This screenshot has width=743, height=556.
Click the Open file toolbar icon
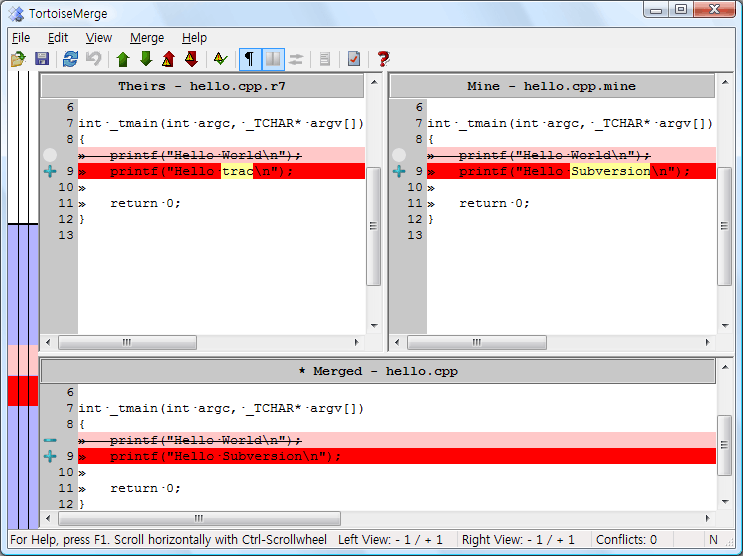pyautogui.click(x=18, y=60)
